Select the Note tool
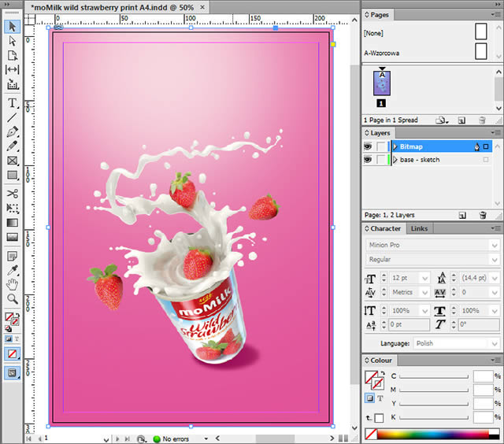Screen dimensions: 504x444 13,256
